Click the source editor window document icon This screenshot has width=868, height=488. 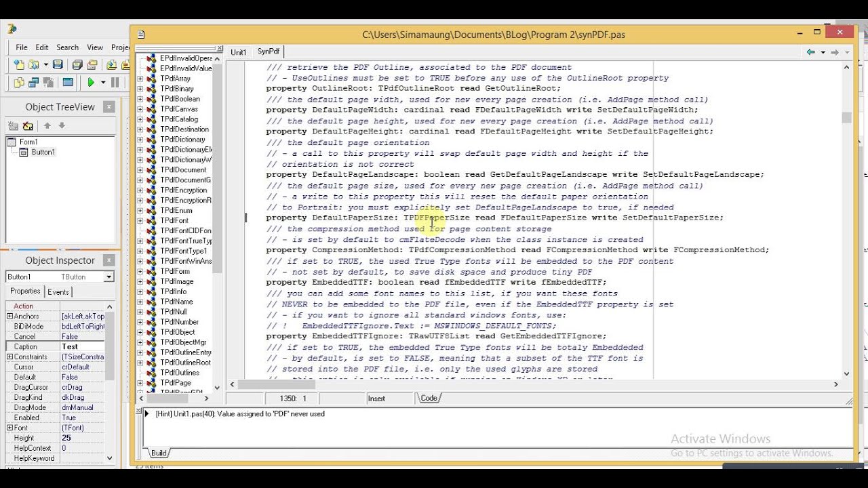[x=140, y=34]
